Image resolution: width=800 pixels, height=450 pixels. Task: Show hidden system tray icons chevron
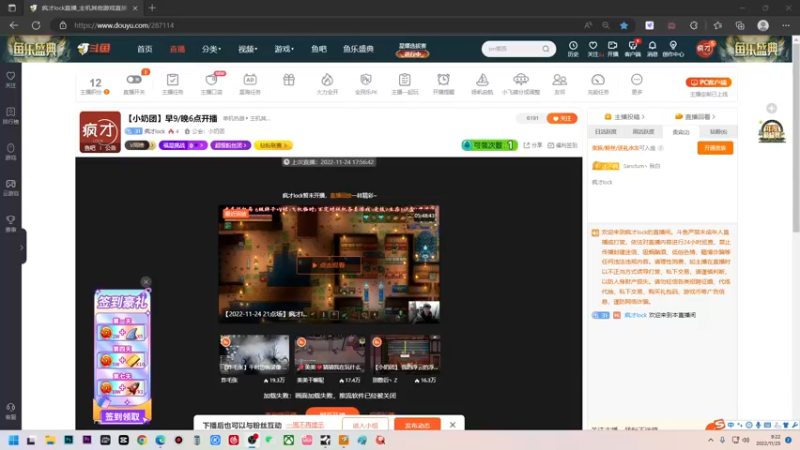(x=711, y=440)
